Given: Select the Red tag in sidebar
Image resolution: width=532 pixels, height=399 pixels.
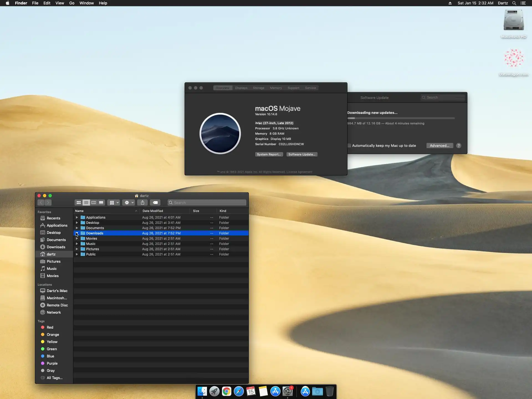Looking at the screenshot, I should click(x=50, y=327).
